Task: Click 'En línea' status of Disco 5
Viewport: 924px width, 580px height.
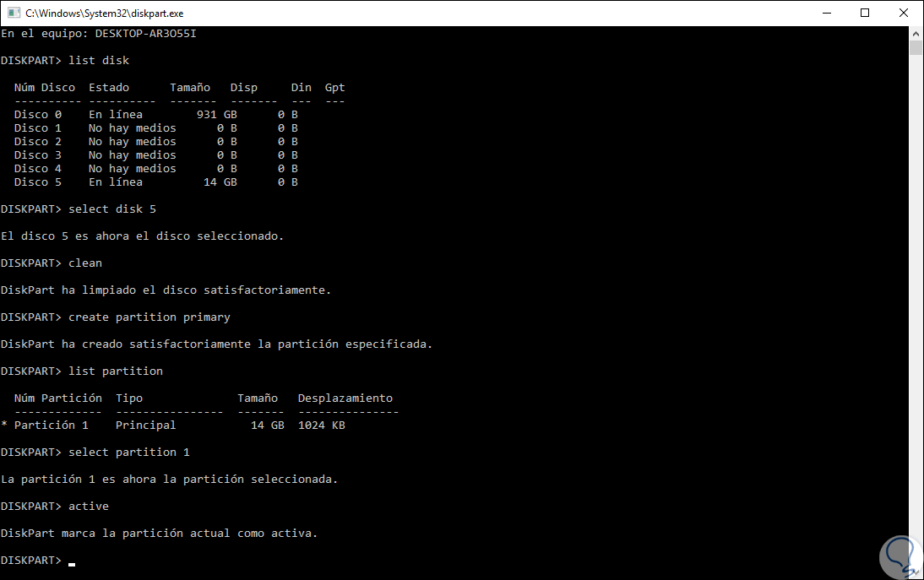Action: coord(116,182)
